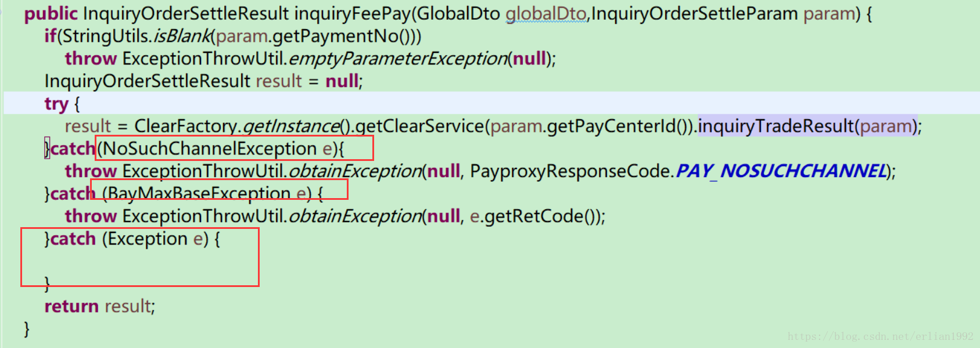Click e.getRetCode() call
980x348 pixels.
534,216
